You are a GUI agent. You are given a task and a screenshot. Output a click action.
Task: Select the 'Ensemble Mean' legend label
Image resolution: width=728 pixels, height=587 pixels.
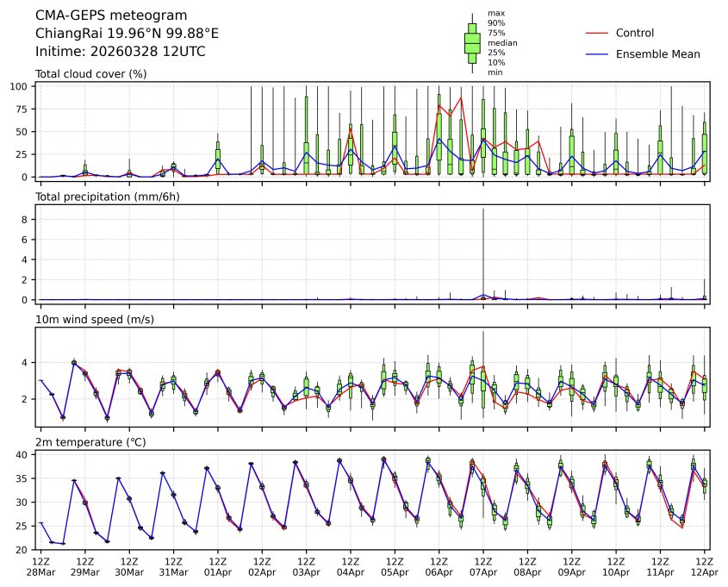pyautogui.click(x=657, y=54)
